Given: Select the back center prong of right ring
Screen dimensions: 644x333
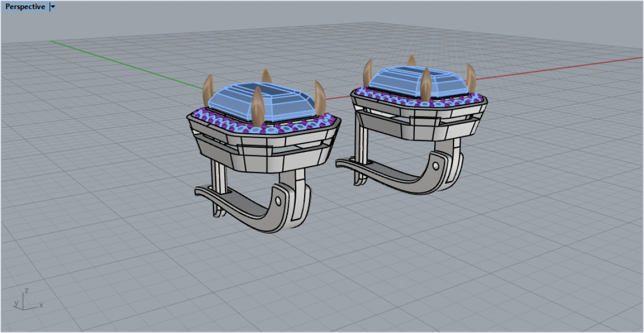Looking at the screenshot, I should pos(411,60).
